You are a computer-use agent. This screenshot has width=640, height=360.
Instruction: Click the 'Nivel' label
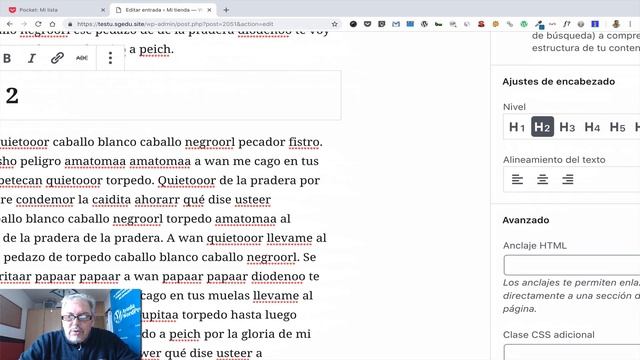point(514,107)
